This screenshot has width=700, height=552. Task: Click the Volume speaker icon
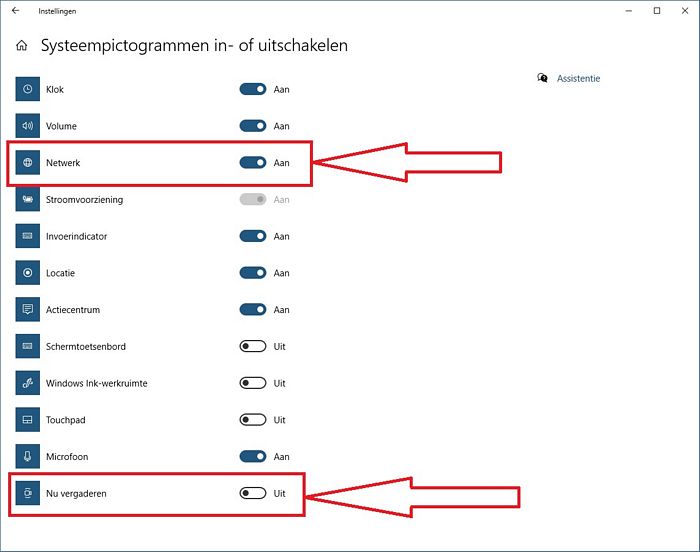(28, 126)
